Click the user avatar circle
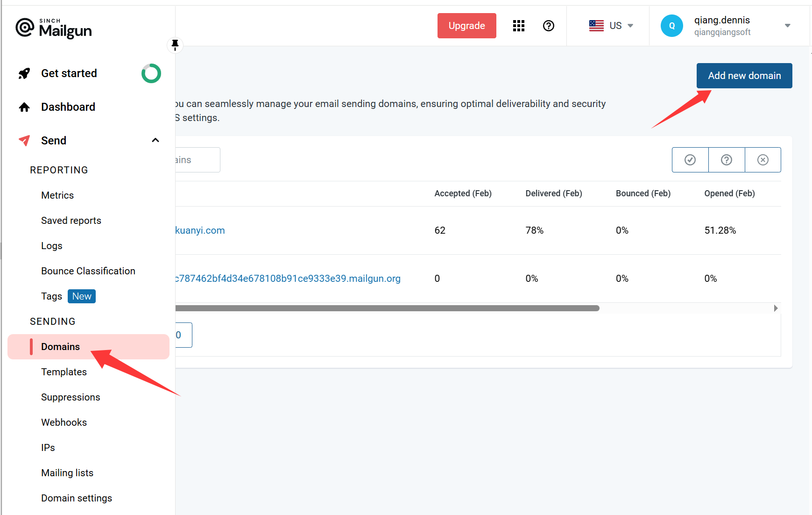The width and height of the screenshot is (812, 515). click(671, 26)
